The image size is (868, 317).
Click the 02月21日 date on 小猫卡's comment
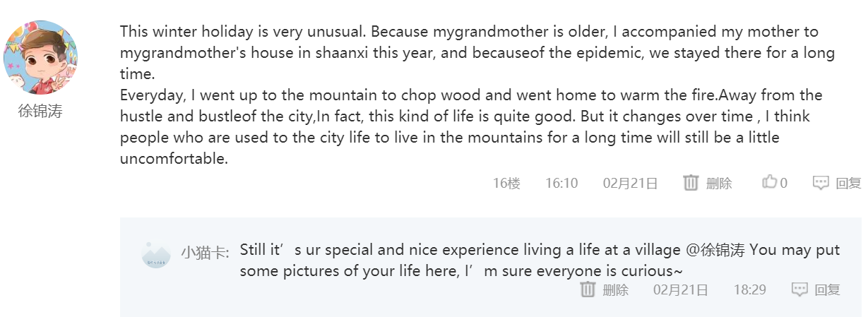pos(680,289)
